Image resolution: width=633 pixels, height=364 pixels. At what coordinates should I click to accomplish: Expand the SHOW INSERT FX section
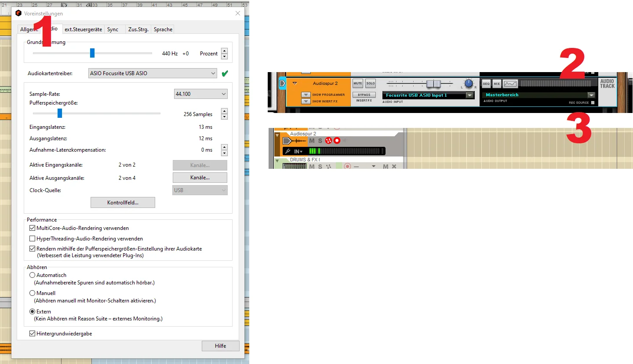[x=306, y=102]
